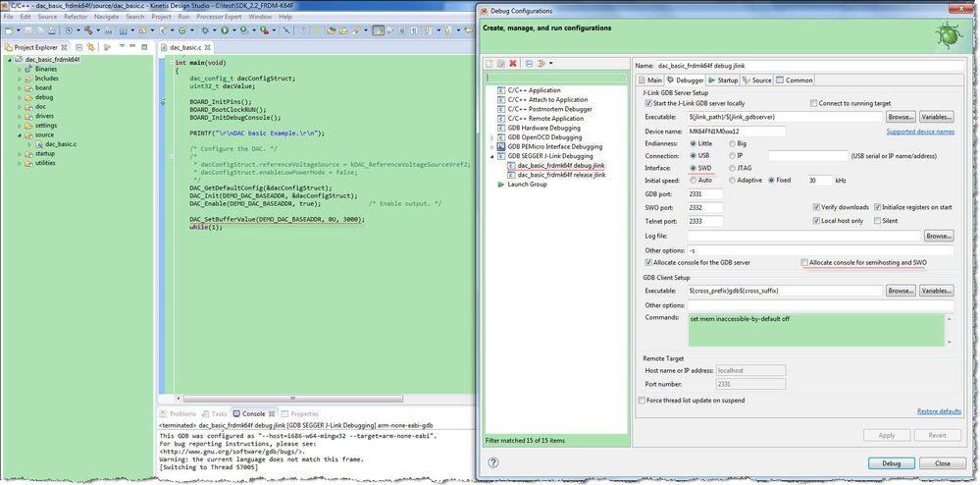The width and height of the screenshot is (980, 485).
Task: Expand the Includes folder in Project Explorer
Action: (x=20, y=79)
